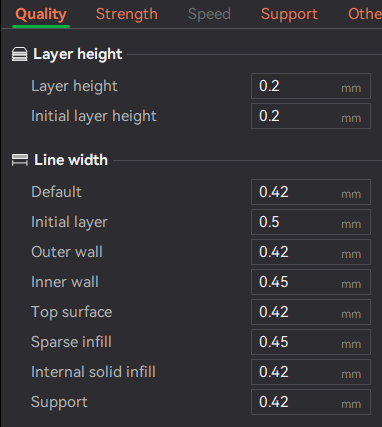This screenshot has height=427, width=382.
Task: Select the Support tab
Action: click(289, 14)
